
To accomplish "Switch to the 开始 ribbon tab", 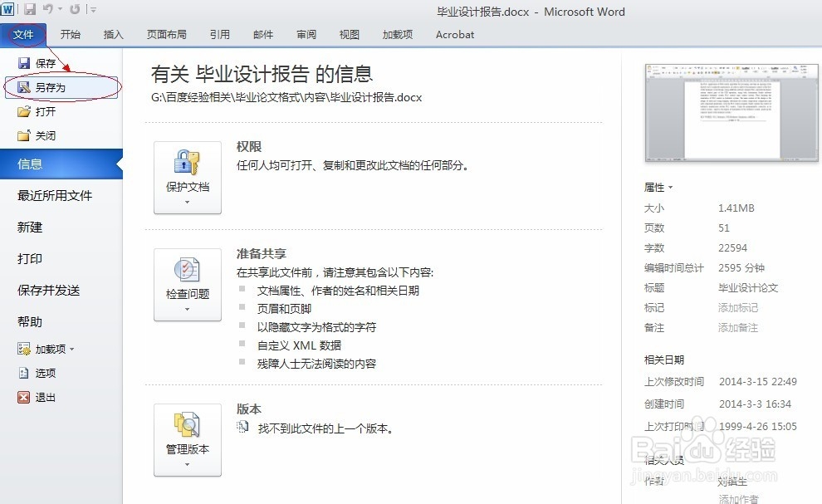I will pos(71,35).
